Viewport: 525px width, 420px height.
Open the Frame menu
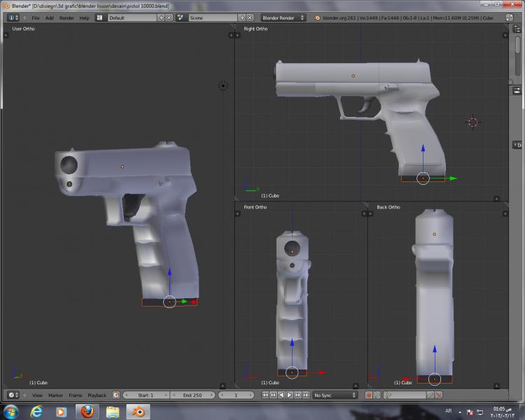click(76, 395)
